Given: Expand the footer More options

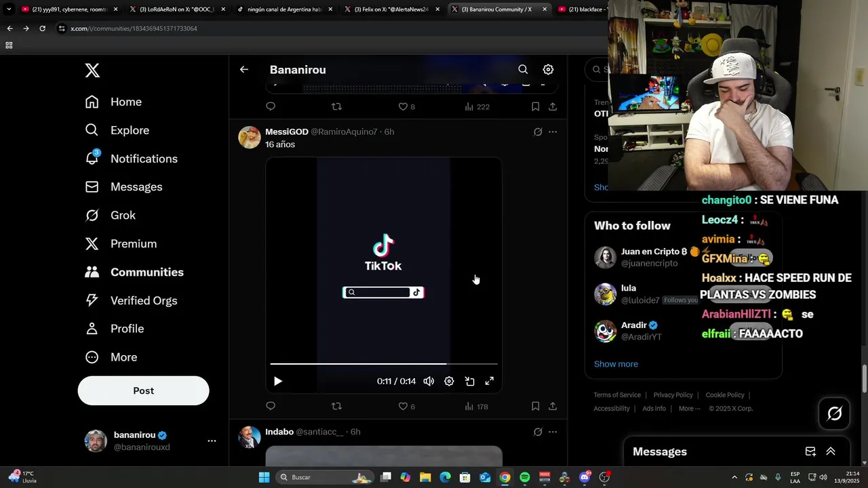Looking at the screenshot, I should click(689, 409).
